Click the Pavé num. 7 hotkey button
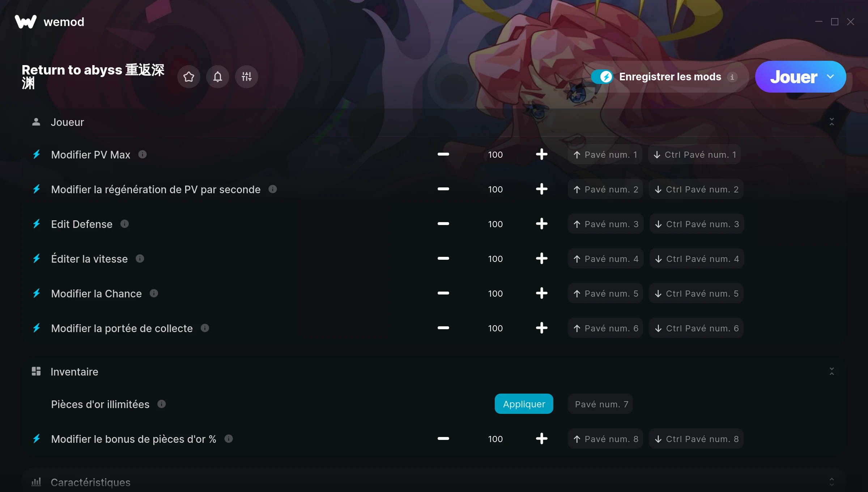 [601, 404]
